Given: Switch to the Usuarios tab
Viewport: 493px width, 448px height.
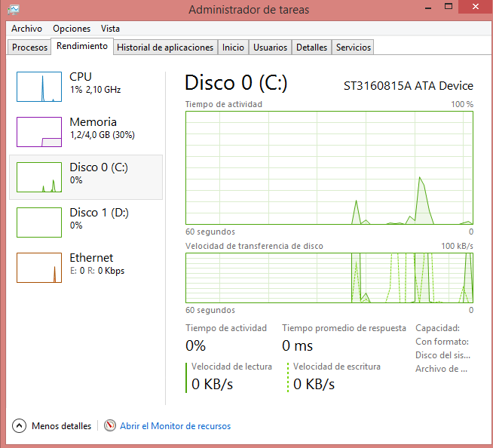Looking at the screenshot, I should coord(270,48).
